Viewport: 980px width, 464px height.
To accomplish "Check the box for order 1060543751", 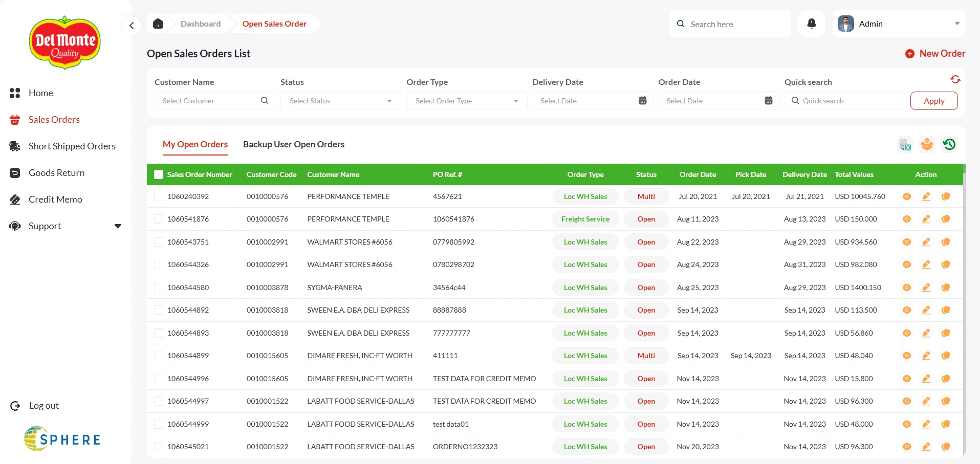I will click(x=159, y=242).
